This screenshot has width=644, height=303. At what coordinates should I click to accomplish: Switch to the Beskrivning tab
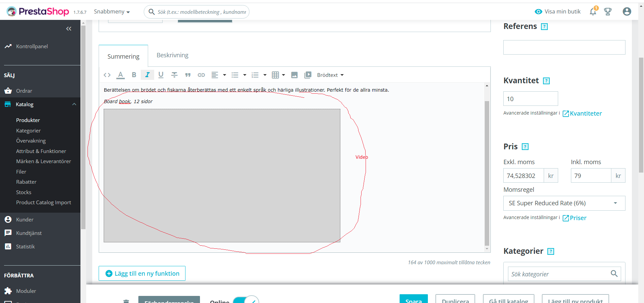coord(172,55)
